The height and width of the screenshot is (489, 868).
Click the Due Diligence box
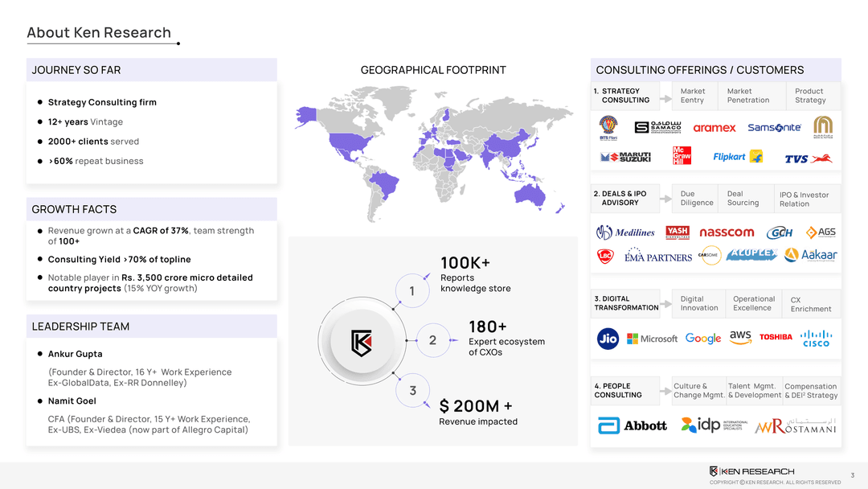click(696, 199)
